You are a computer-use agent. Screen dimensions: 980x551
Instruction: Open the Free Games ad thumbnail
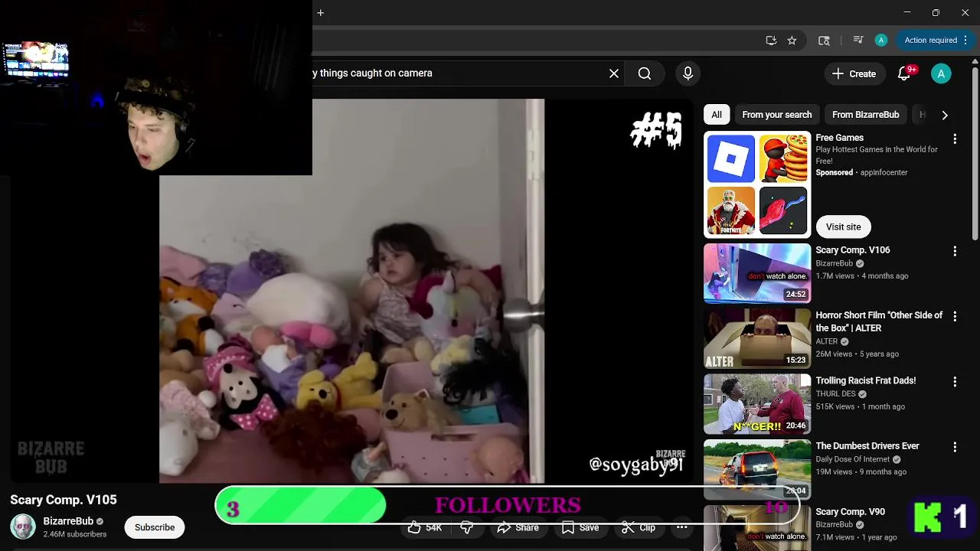[x=756, y=184]
